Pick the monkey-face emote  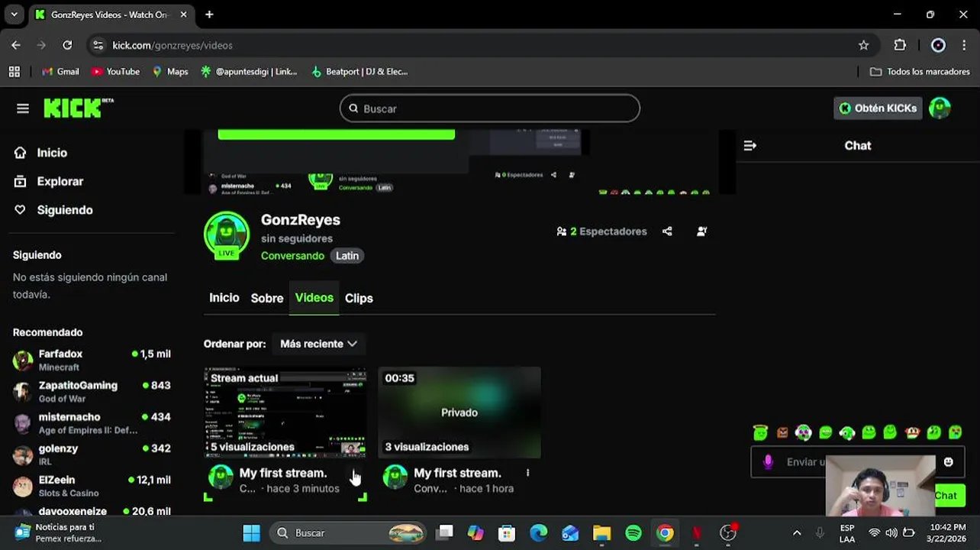912,433
